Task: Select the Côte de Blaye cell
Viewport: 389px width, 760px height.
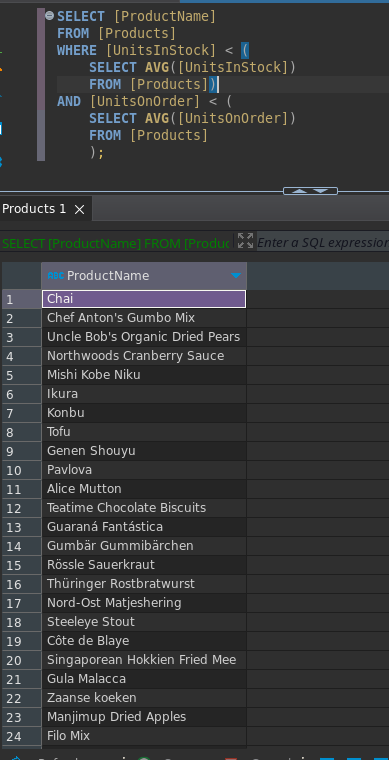Action: (x=144, y=641)
